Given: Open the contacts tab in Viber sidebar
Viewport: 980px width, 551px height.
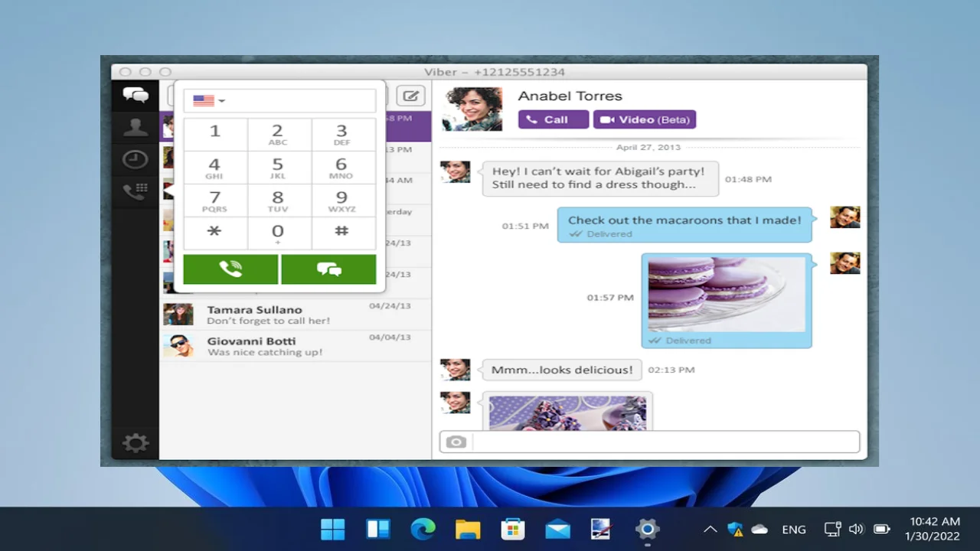Looking at the screenshot, I should point(136,127).
